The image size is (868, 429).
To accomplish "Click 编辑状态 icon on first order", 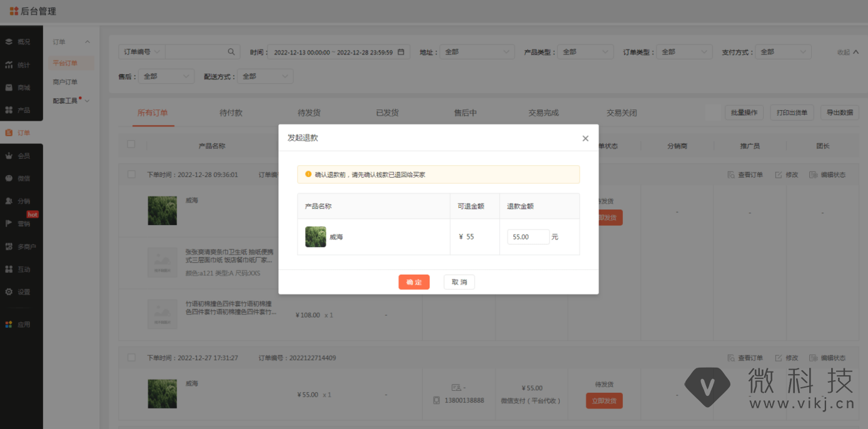I will 813,175.
